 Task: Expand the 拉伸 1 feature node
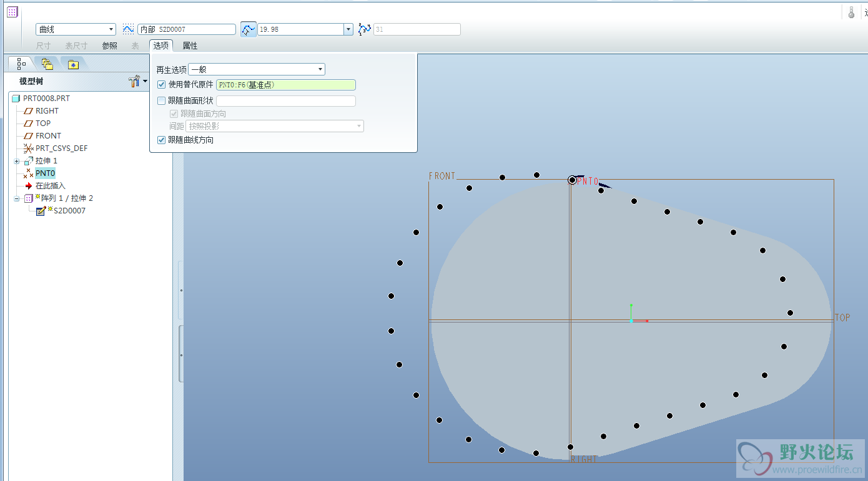(17, 161)
